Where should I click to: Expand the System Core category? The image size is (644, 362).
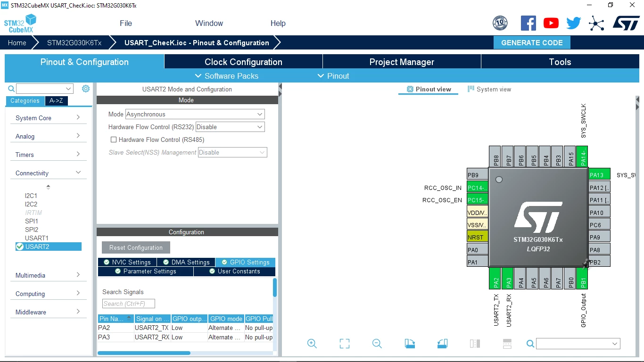coord(48,118)
